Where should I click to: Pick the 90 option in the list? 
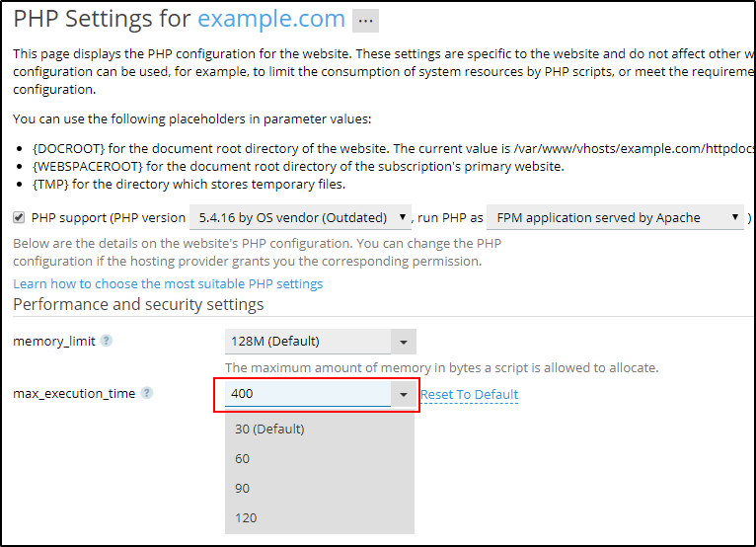[x=243, y=488]
